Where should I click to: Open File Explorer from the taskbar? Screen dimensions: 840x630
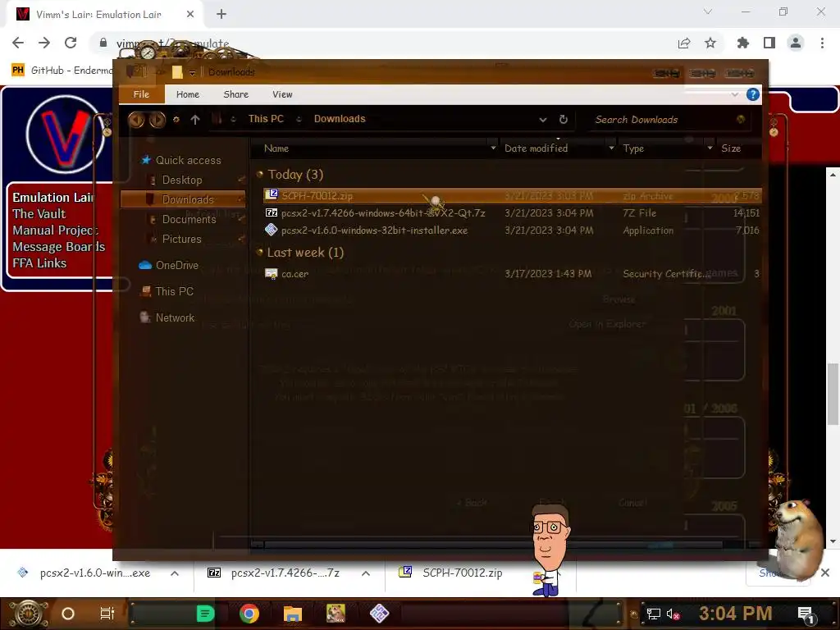click(x=293, y=614)
